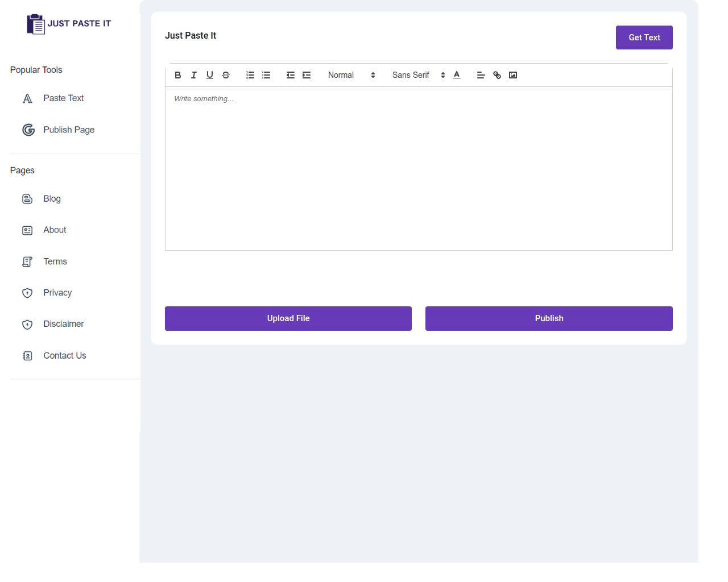The width and height of the screenshot is (728, 582).
Task: Click the Get Text button
Action: point(644,37)
